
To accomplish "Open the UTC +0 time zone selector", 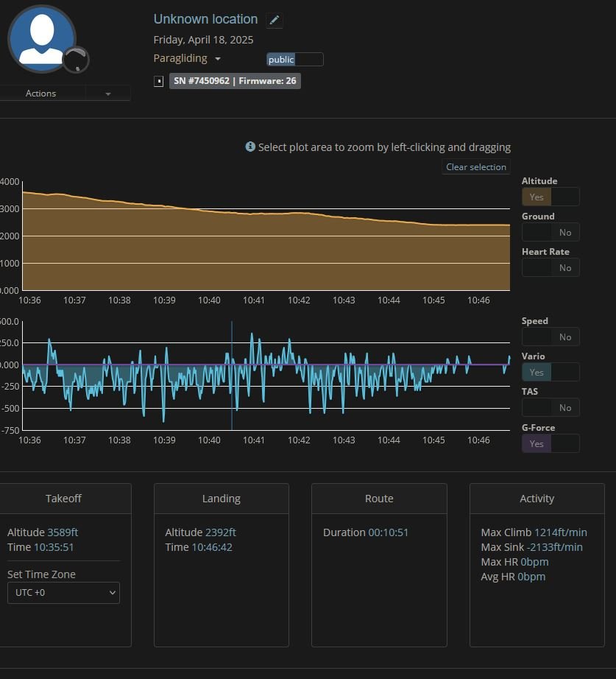I will (63, 592).
